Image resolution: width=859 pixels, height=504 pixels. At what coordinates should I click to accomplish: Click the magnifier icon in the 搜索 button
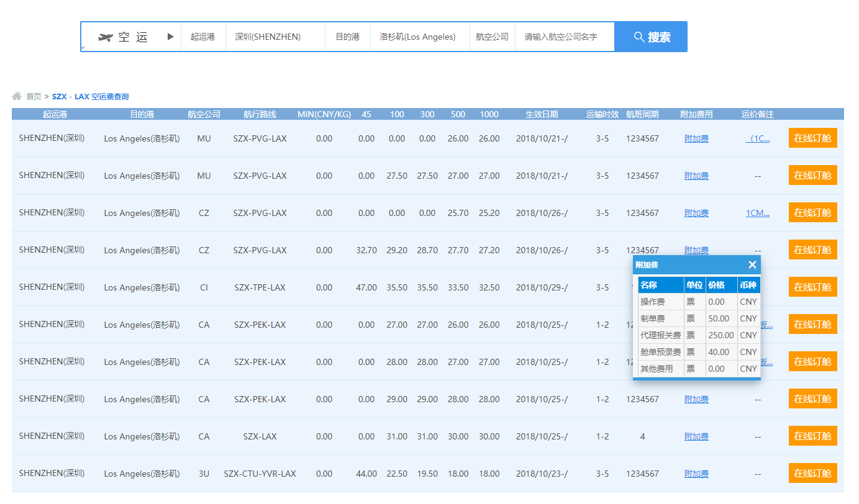[639, 37]
